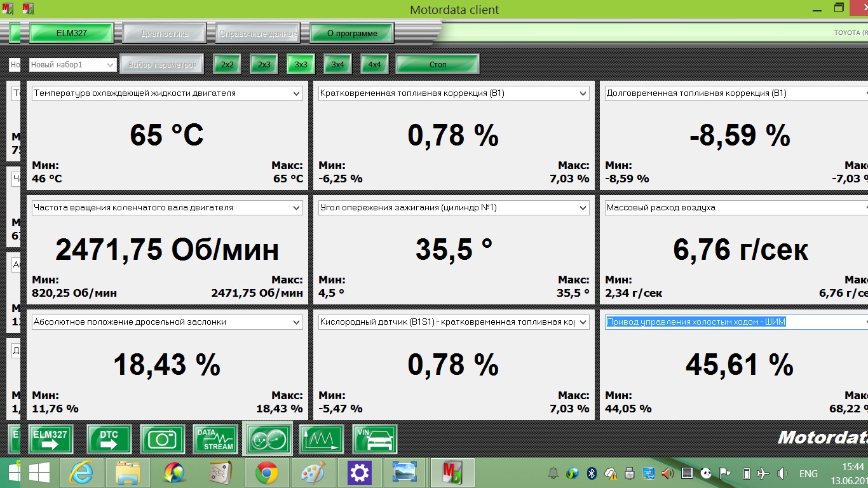Open the Новый набор1 preset dropdown
The image size is (868, 488).
(x=72, y=64)
